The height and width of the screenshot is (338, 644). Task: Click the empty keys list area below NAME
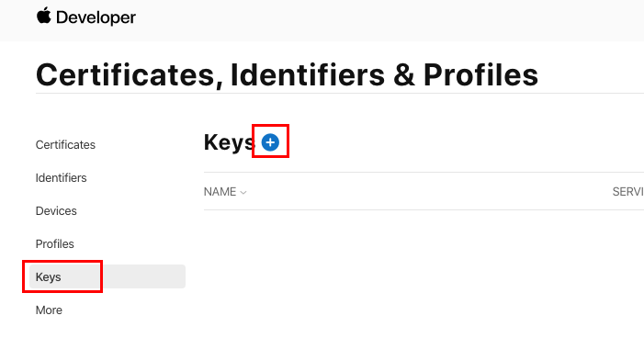(x=423, y=271)
